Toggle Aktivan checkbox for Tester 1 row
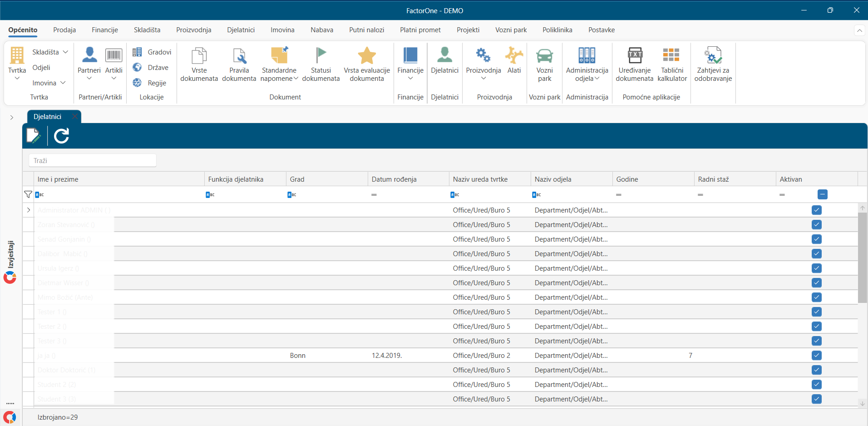 pyautogui.click(x=816, y=312)
